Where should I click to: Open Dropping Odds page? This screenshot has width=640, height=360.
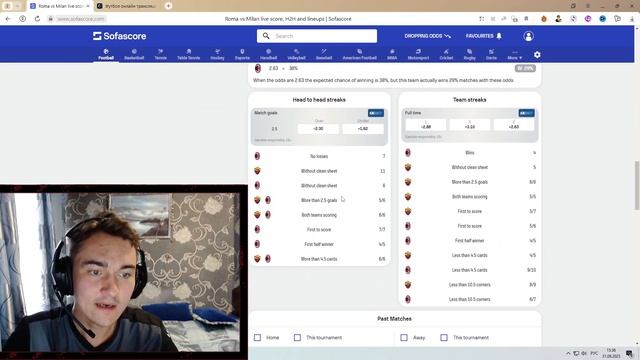(428, 36)
